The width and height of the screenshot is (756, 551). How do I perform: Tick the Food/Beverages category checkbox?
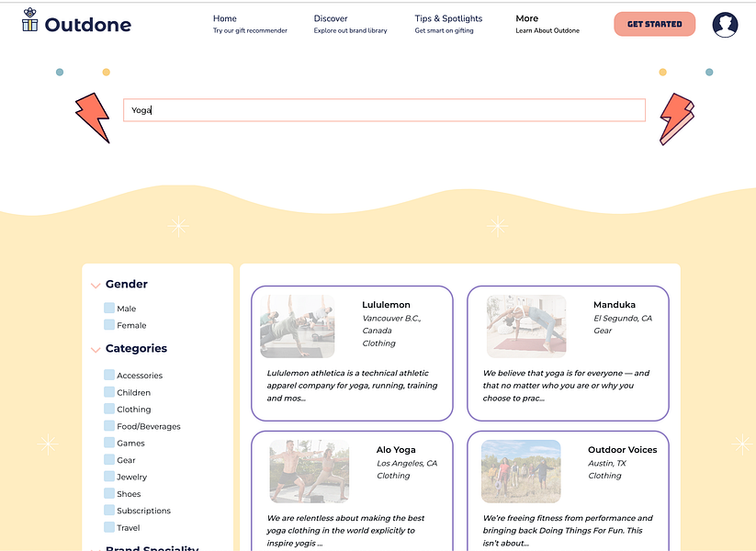point(109,426)
